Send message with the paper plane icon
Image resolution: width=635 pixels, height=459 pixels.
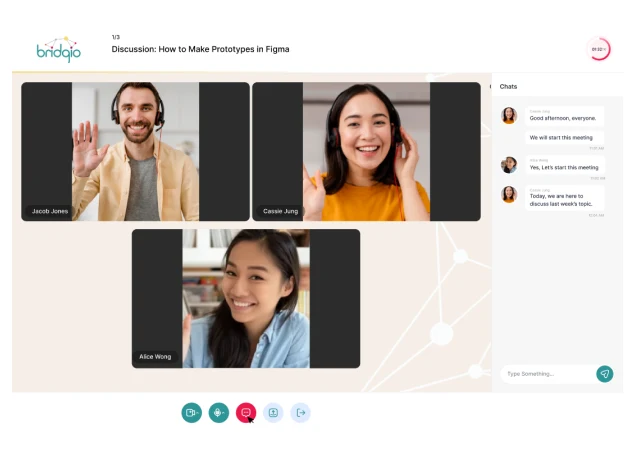point(604,374)
